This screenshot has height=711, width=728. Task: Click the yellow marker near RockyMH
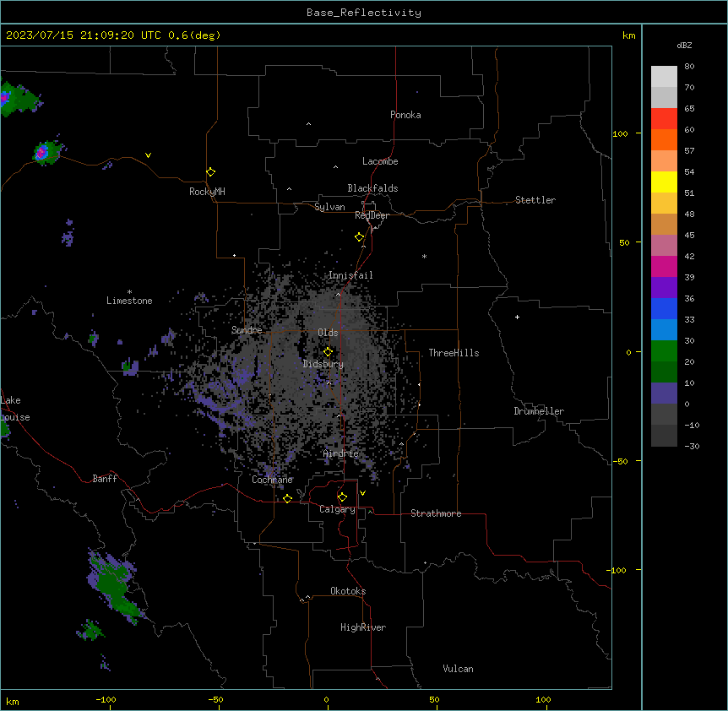(x=210, y=172)
